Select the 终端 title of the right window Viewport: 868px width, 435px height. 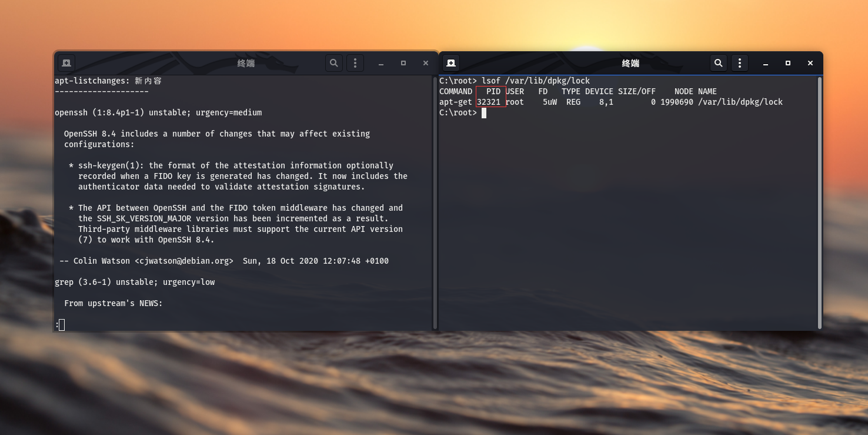pyautogui.click(x=630, y=63)
